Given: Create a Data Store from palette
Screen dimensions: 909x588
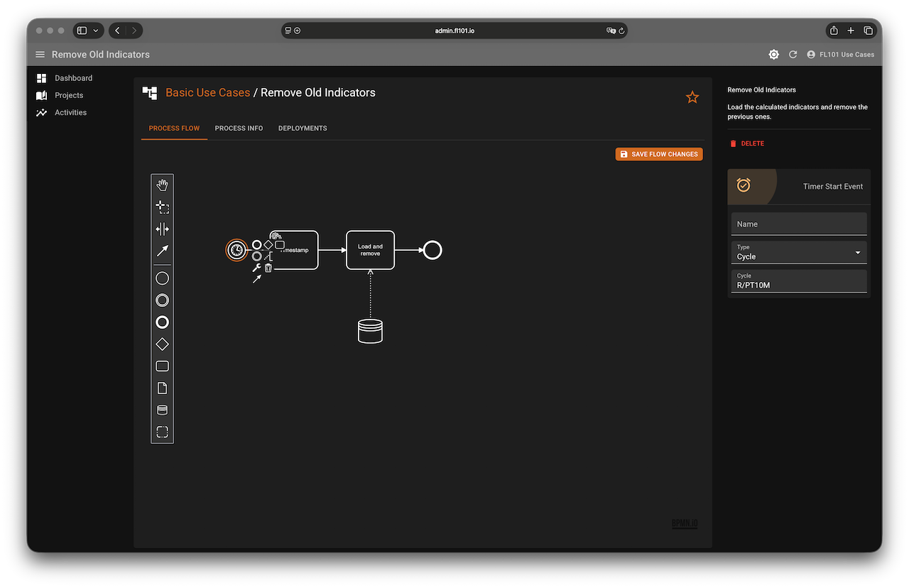Looking at the screenshot, I should tap(162, 410).
